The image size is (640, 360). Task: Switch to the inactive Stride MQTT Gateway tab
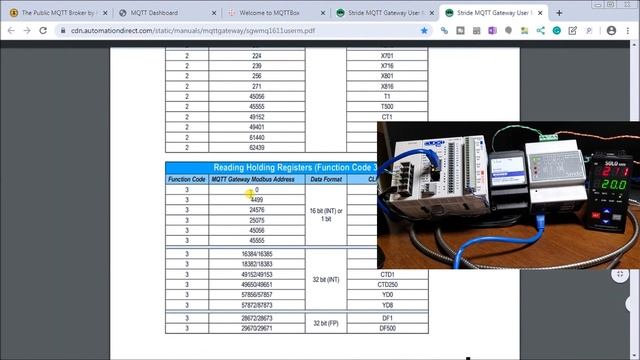pos(385,13)
